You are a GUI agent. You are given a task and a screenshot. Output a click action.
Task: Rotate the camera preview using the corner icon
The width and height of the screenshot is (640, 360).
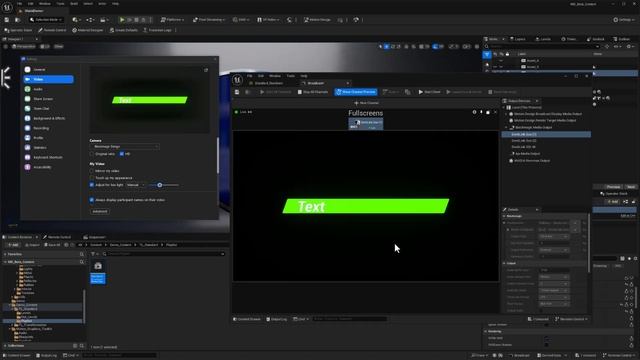click(x=206, y=70)
